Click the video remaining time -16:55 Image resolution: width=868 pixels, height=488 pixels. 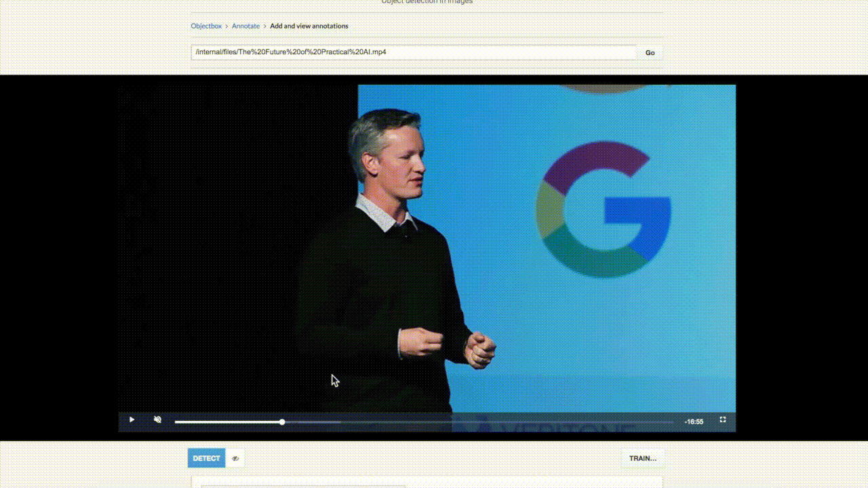[694, 422]
